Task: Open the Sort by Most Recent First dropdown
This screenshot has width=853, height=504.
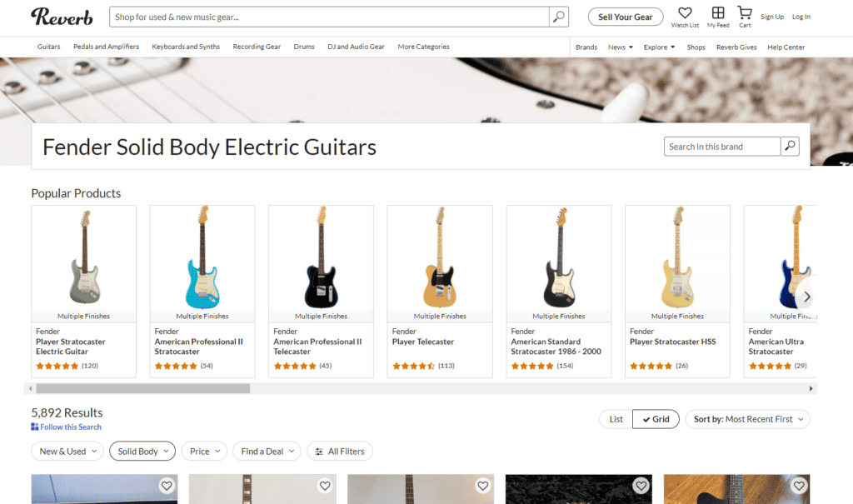Action: click(747, 419)
